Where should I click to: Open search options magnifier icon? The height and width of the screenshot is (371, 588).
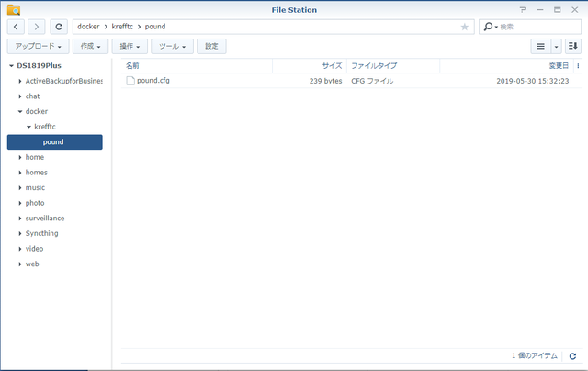[x=490, y=27]
